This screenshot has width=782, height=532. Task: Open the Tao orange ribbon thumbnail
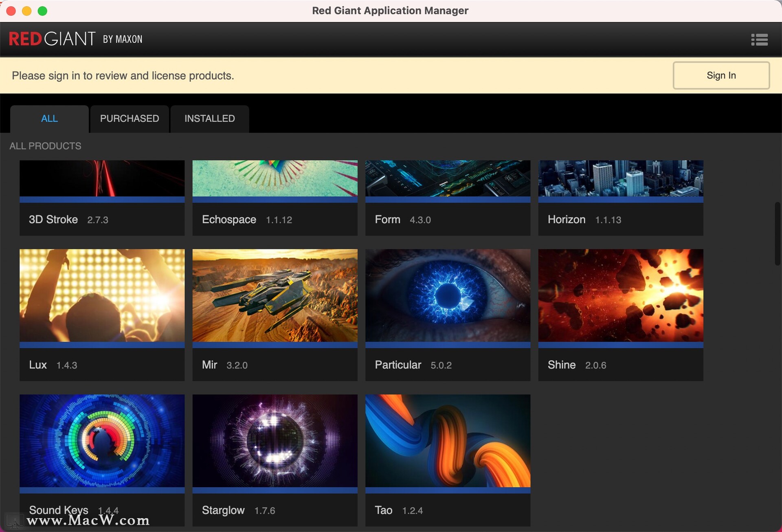[448, 441]
